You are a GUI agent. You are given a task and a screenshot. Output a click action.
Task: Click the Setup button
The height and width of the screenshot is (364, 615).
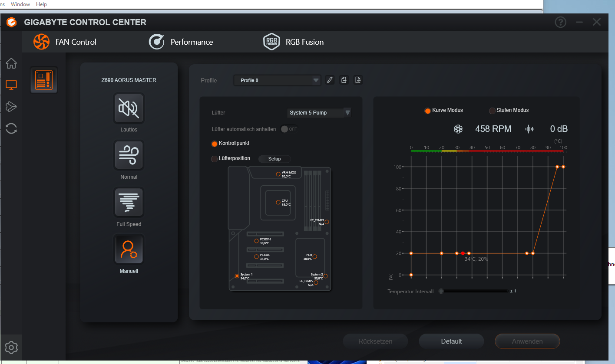click(274, 159)
